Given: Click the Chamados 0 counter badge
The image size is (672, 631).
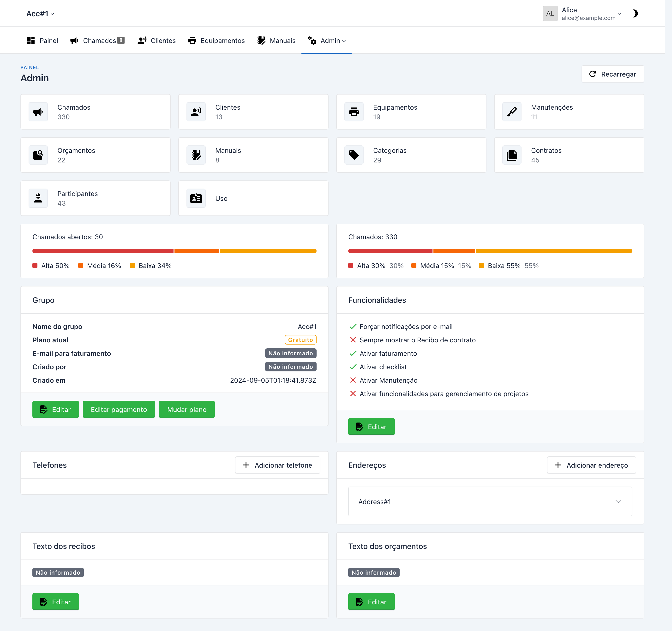Looking at the screenshot, I should pos(121,41).
